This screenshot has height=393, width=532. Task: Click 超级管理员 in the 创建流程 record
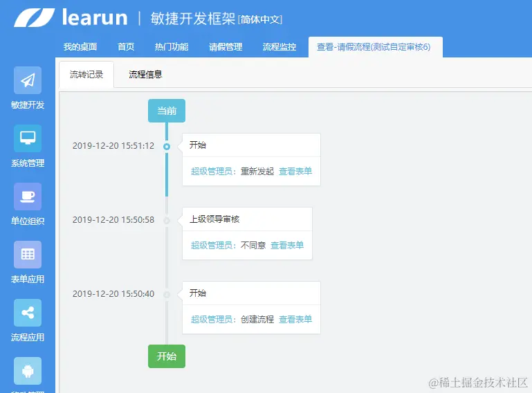click(x=211, y=319)
